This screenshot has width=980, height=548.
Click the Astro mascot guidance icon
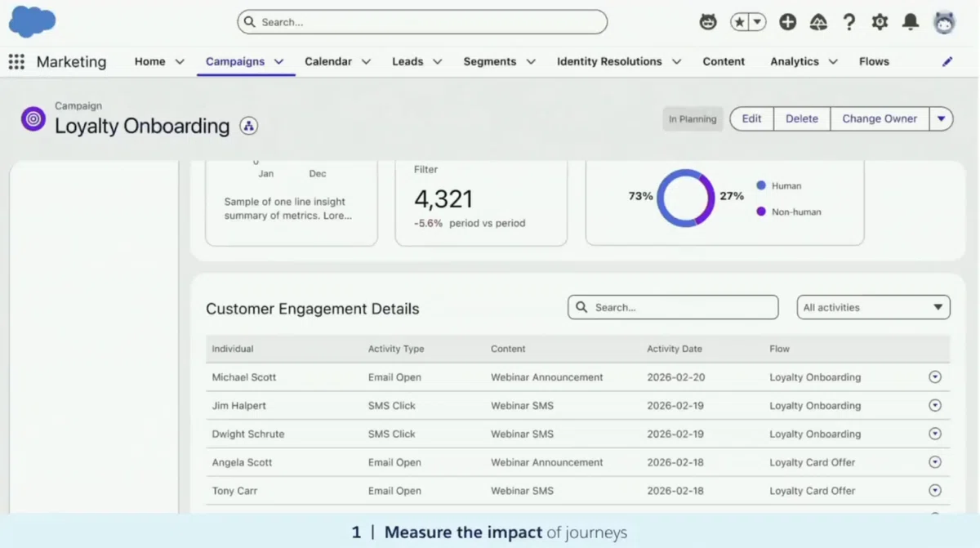708,22
